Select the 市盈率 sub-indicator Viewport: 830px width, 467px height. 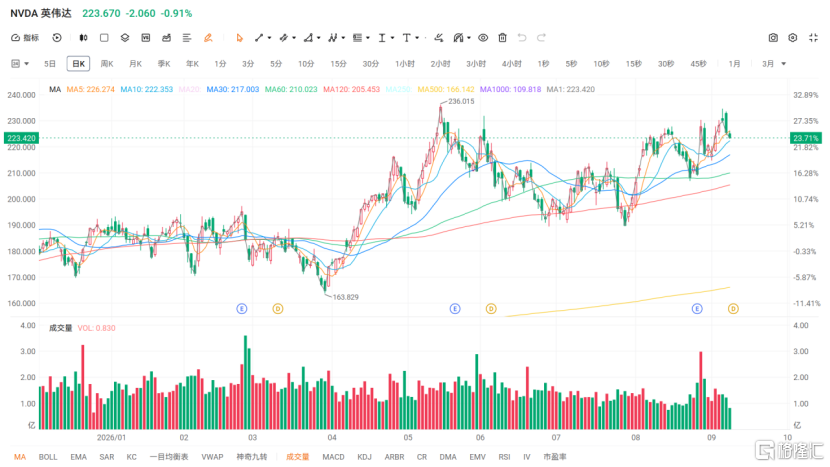tap(555, 457)
